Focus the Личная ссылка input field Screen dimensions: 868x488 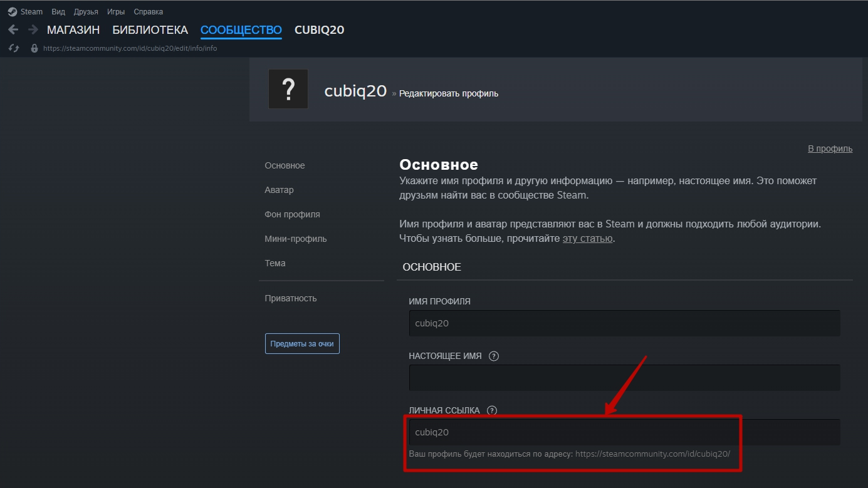coord(624,432)
